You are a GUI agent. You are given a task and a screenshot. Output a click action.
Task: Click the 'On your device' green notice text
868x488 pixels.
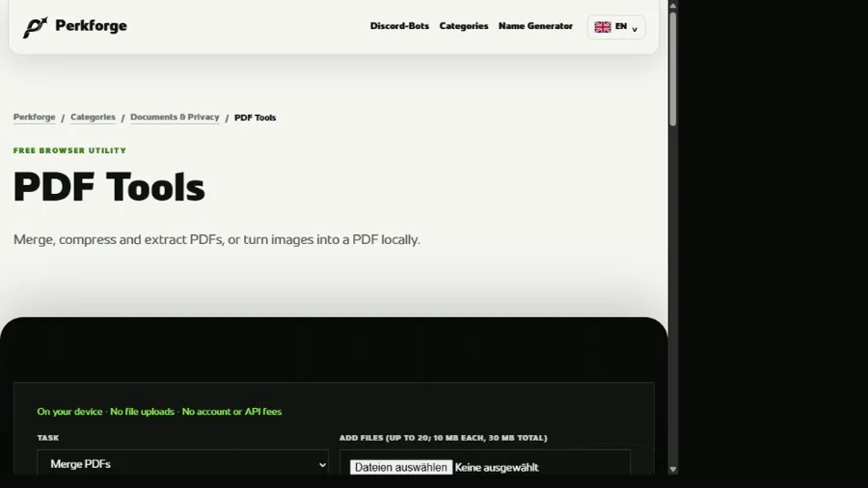(x=159, y=412)
